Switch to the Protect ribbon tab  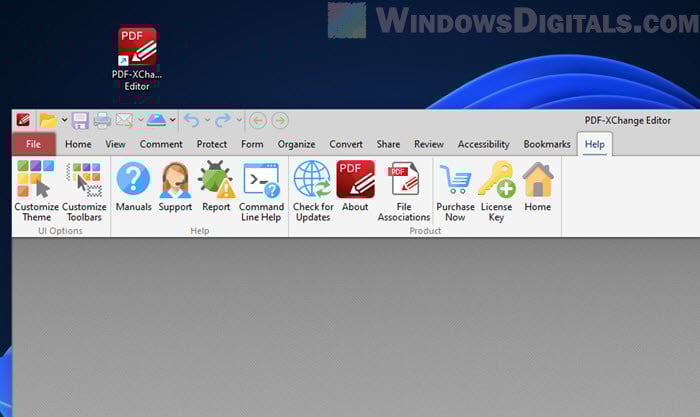coord(212,144)
